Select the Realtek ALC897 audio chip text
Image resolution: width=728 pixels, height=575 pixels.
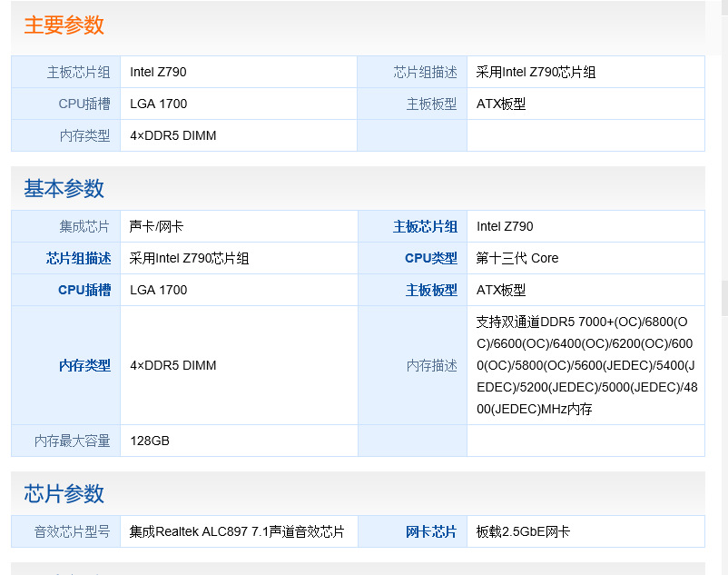[x=237, y=531]
